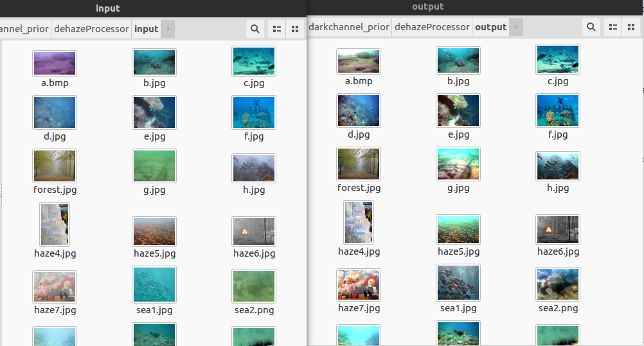
Task: Select sea2.png thumbnail in output window
Action: click(x=558, y=284)
